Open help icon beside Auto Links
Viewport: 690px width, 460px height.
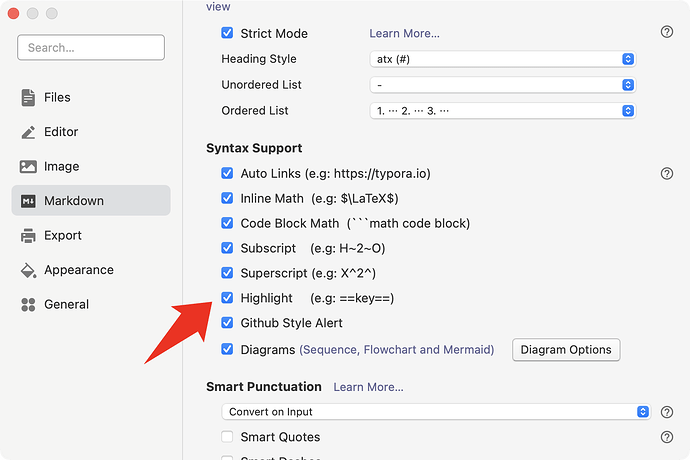click(x=667, y=173)
